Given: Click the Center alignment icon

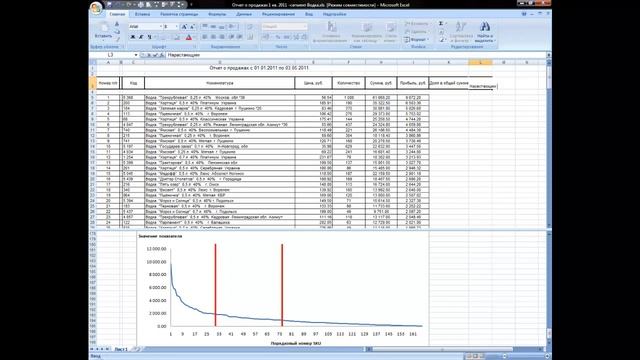Looking at the screenshot, I should (x=213, y=37).
